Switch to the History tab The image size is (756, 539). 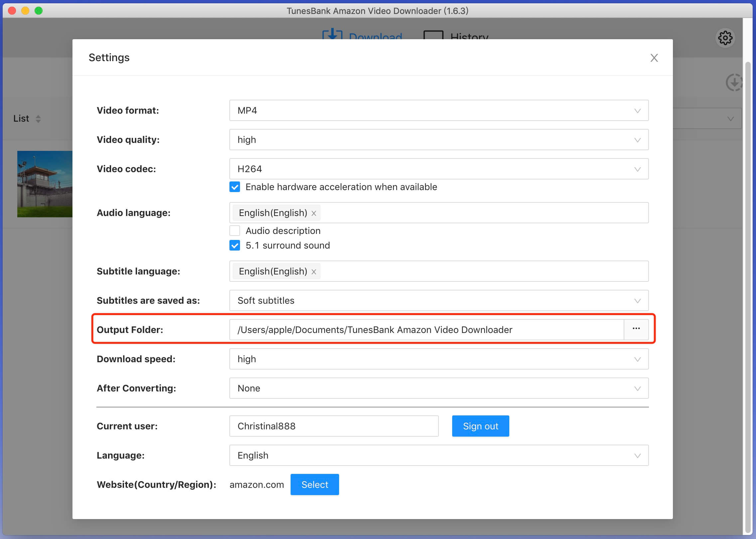pos(456,35)
